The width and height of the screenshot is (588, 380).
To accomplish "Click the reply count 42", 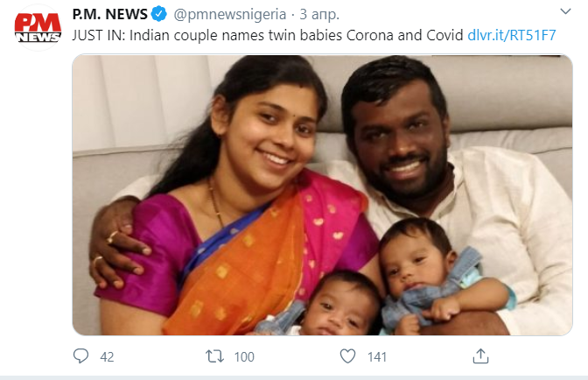I will point(107,356).
